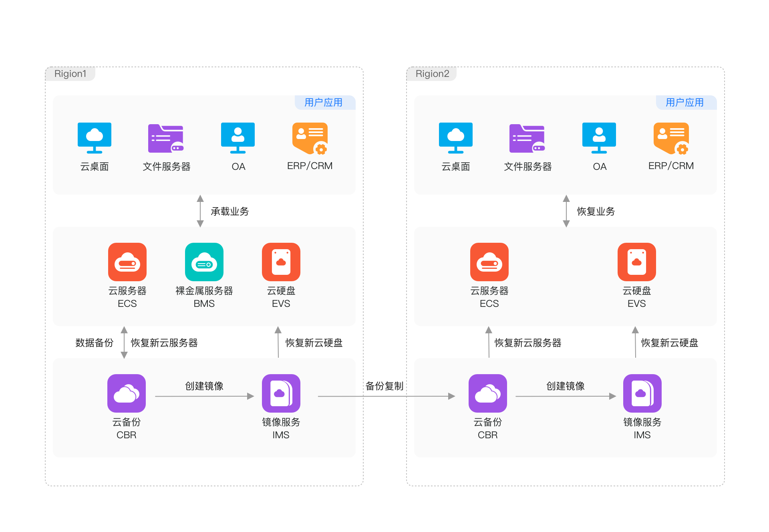Screen dimensions: 769x532
Task: Click the 承载业务 arrow label
Action: [x=230, y=212]
